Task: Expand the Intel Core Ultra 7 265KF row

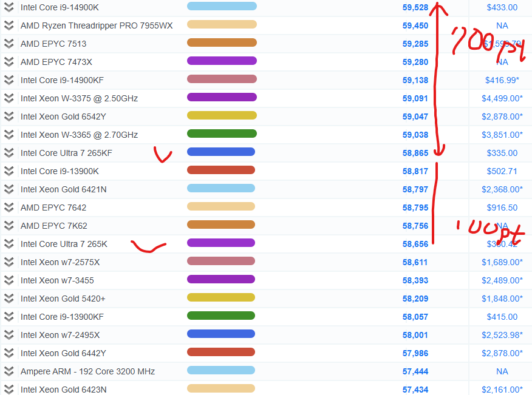Action: [x=9, y=153]
